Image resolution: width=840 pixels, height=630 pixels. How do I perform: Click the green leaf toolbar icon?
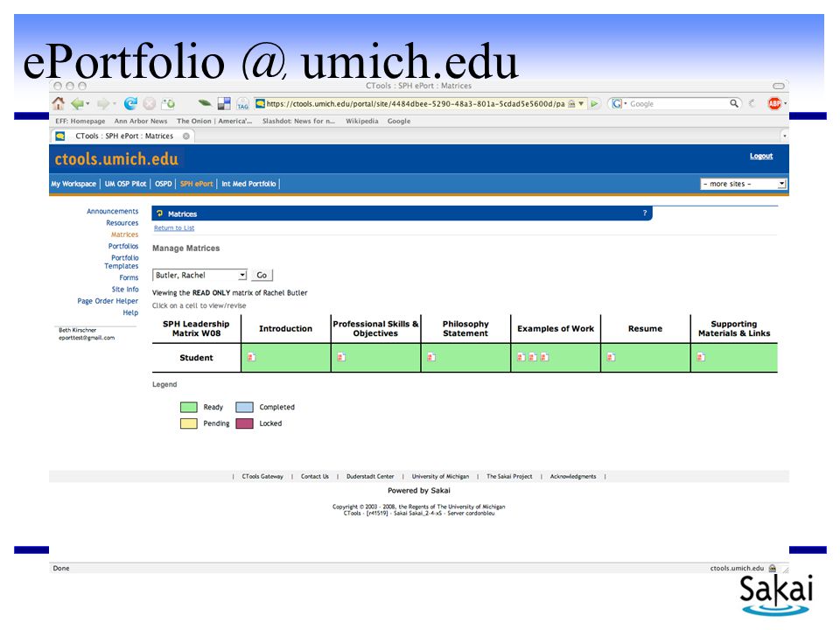pos(204,103)
